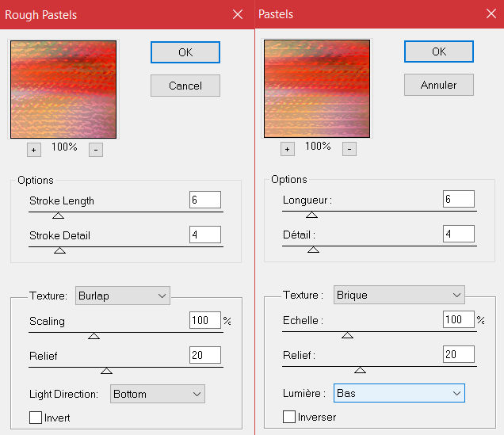Viewport: 504px width, 435px height.
Task: Click minus zoom button in Pastels dialog
Action: point(349,149)
